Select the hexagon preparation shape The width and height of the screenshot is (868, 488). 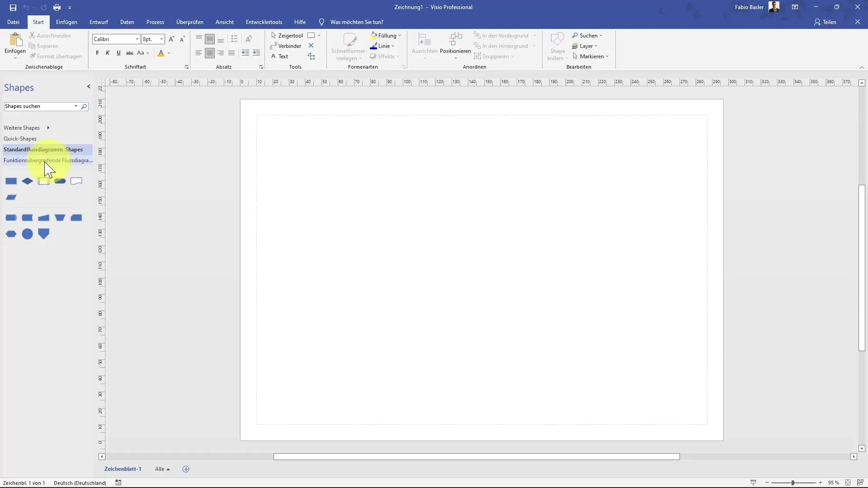tap(11, 234)
